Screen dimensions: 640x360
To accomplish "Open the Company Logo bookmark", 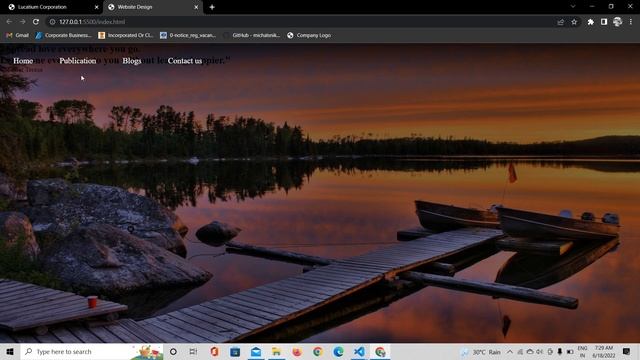I will click(309, 36).
